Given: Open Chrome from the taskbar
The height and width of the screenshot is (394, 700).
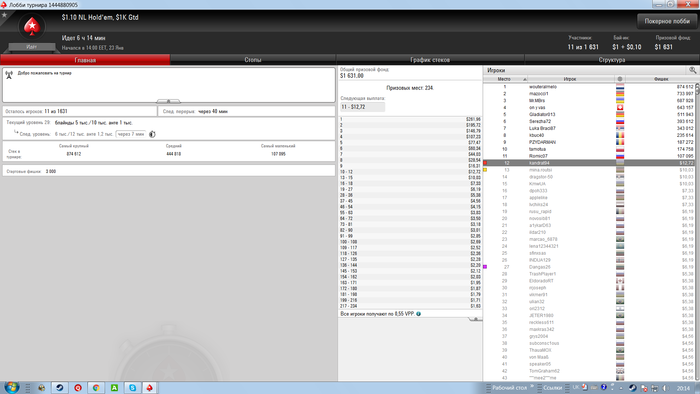Looking at the screenshot, I should coord(96,388).
